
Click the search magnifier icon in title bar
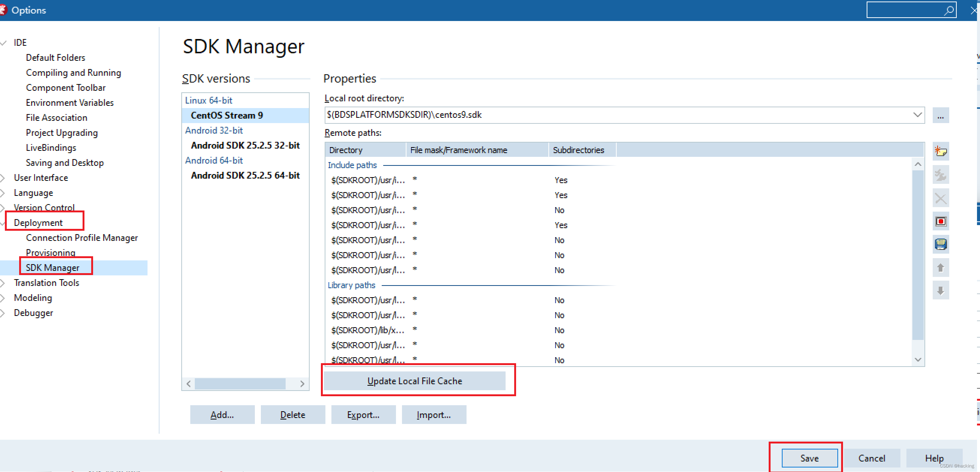[949, 10]
